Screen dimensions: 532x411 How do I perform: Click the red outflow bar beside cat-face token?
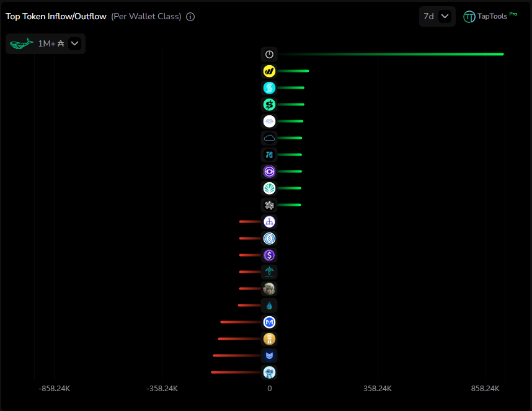237,355
